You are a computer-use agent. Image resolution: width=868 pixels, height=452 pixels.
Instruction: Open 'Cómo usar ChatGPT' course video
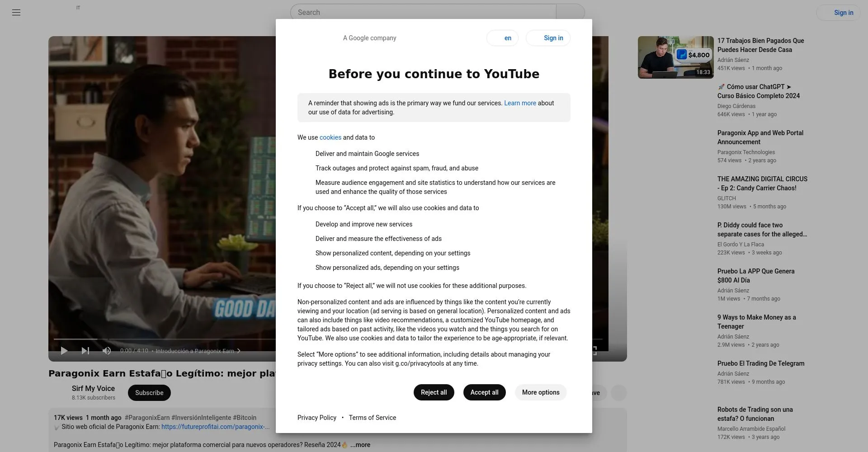point(759,91)
